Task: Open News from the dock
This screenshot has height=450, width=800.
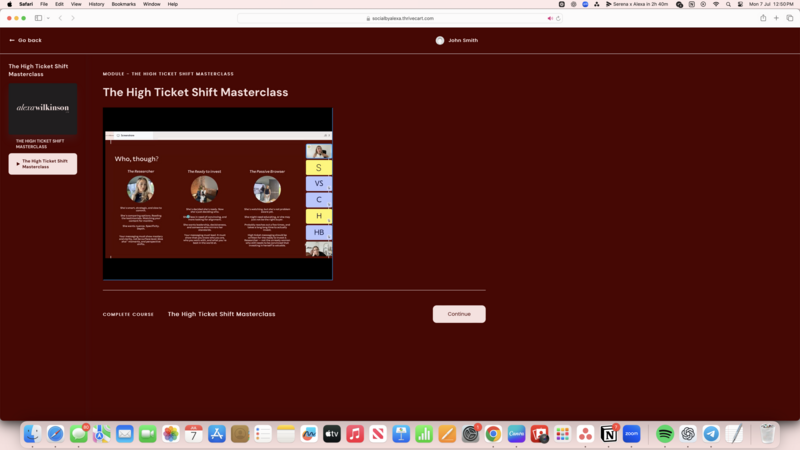Action: 378,434
